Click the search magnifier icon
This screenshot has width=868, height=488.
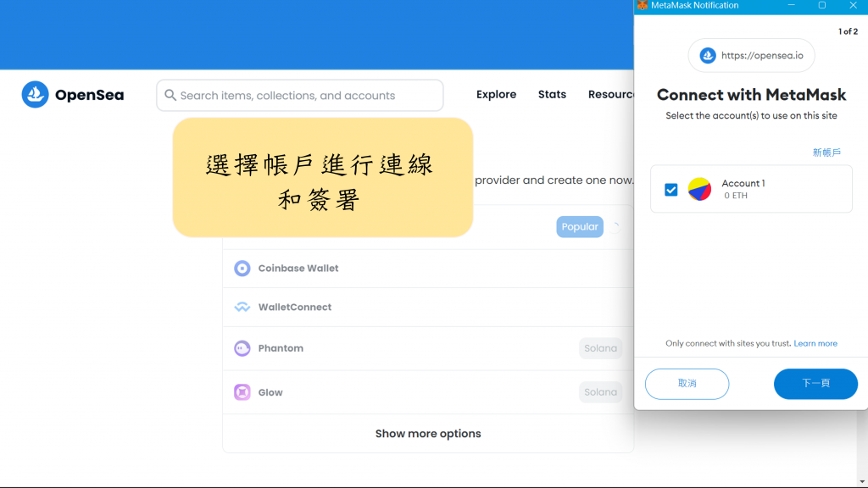pos(170,95)
